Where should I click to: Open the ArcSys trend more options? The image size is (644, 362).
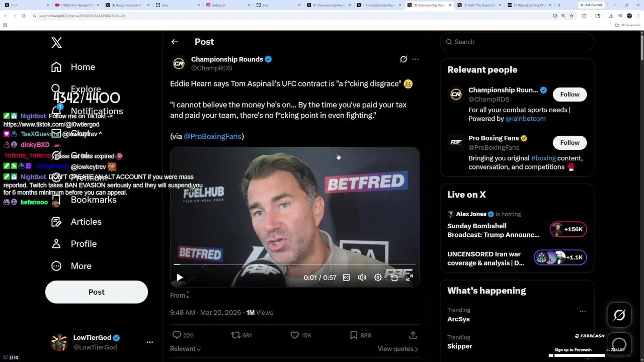coord(583,312)
